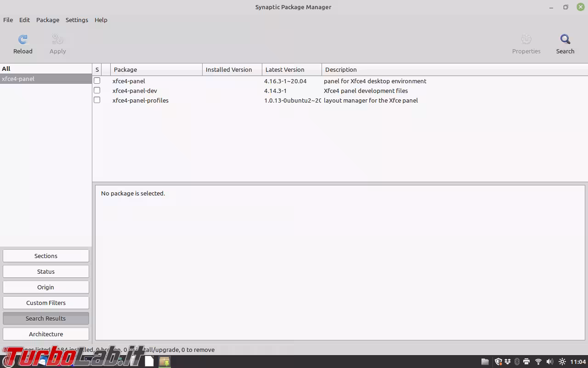Click the network Wi-Fi tray icon

click(538, 362)
